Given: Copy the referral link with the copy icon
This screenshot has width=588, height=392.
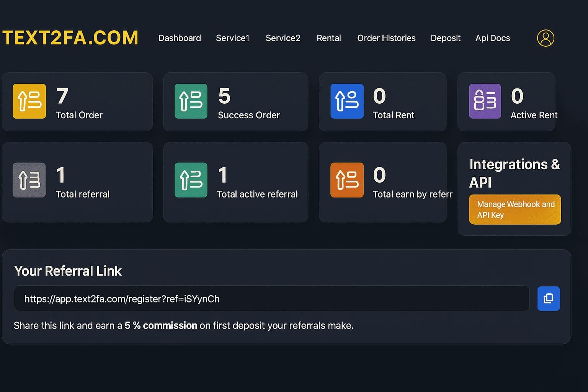Looking at the screenshot, I should click(x=549, y=299).
